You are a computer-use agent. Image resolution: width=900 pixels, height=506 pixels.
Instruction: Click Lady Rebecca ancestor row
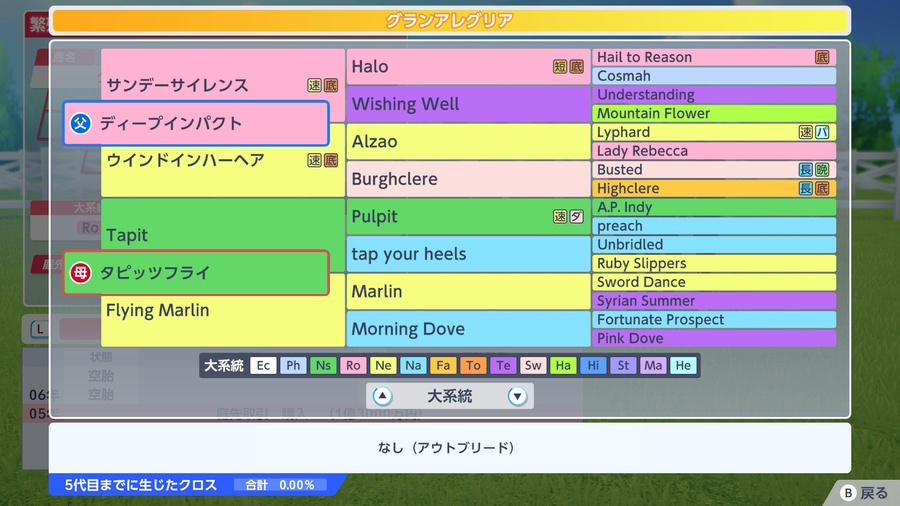coord(714,151)
